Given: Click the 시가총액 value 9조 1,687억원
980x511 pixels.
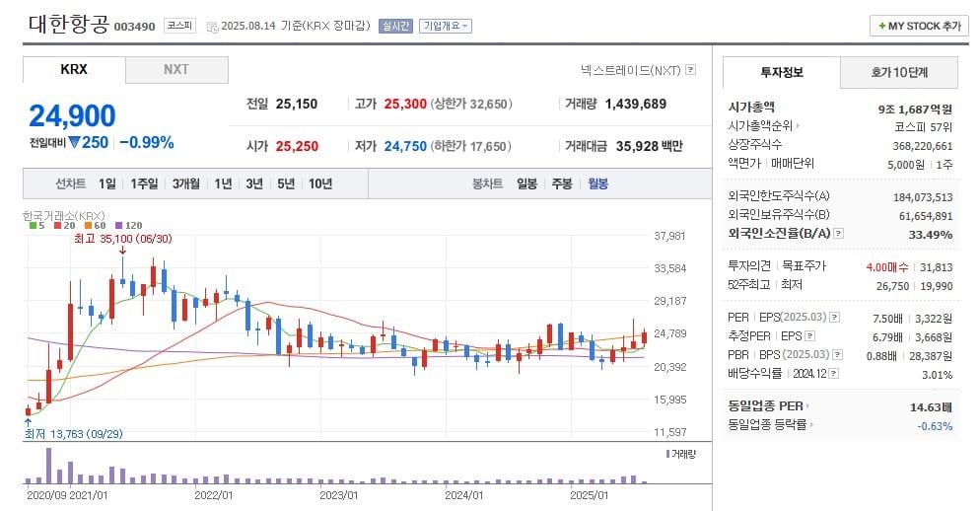Looking at the screenshot, I should pyautogui.click(x=915, y=109).
